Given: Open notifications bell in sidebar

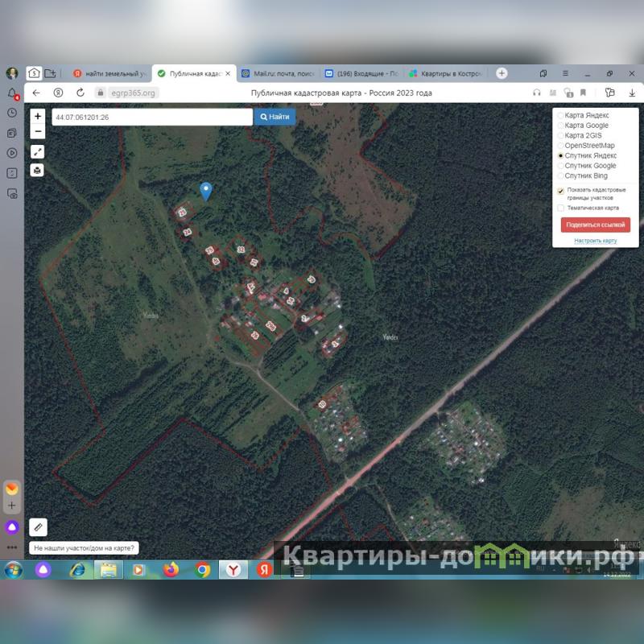Looking at the screenshot, I should pyautogui.click(x=12, y=94).
